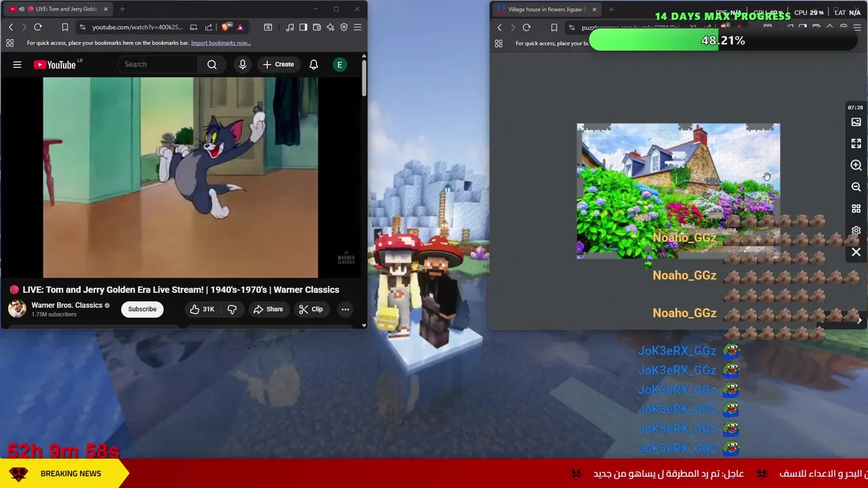Open YouTube notifications bell
Viewport: 868px width, 488px height.
pyautogui.click(x=313, y=64)
